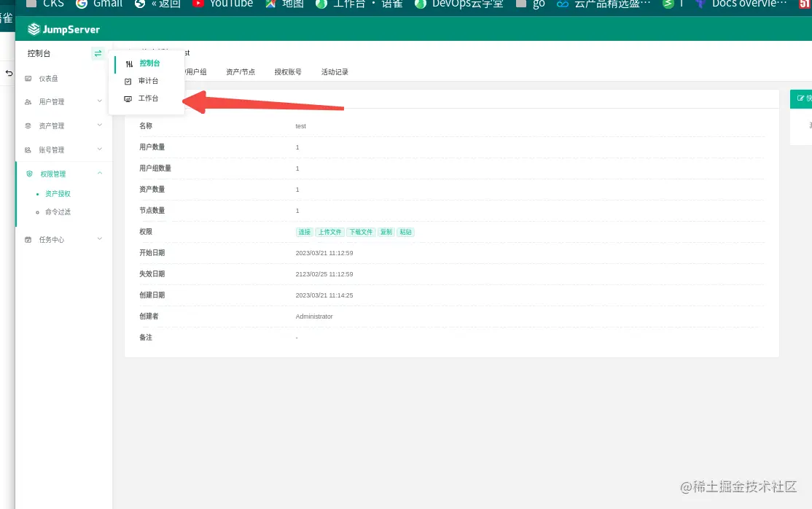This screenshot has height=509, width=812.
Task: Click the back arrow icon at left edge
Action: click(9, 73)
